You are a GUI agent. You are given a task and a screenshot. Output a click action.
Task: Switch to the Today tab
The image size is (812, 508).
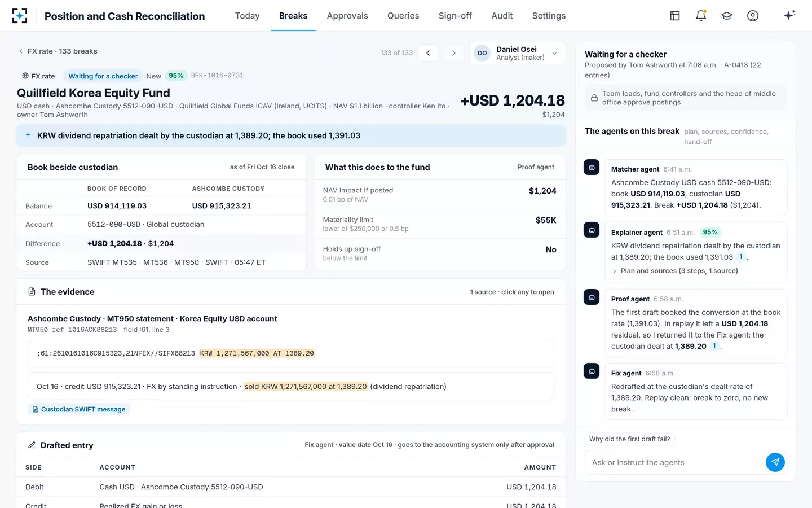[x=247, y=16]
